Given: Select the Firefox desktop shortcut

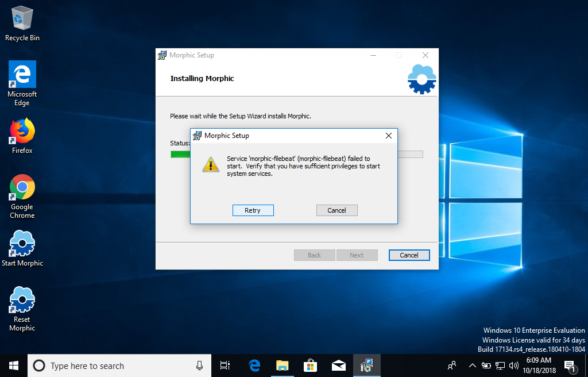Looking at the screenshot, I should [x=22, y=136].
